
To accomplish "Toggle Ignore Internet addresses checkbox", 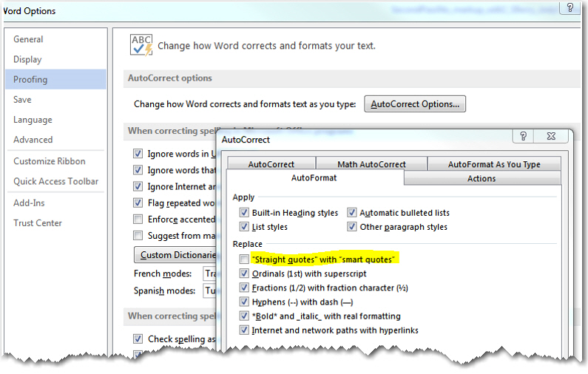I will tap(138, 186).
